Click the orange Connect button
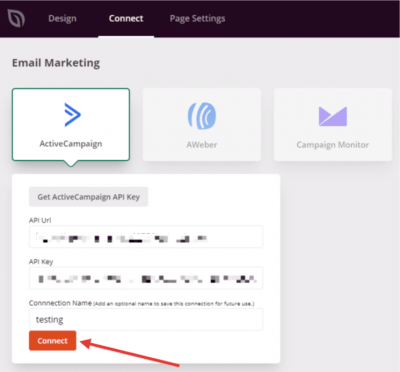The width and height of the screenshot is (400, 372). pyautogui.click(x=53, y=341)
